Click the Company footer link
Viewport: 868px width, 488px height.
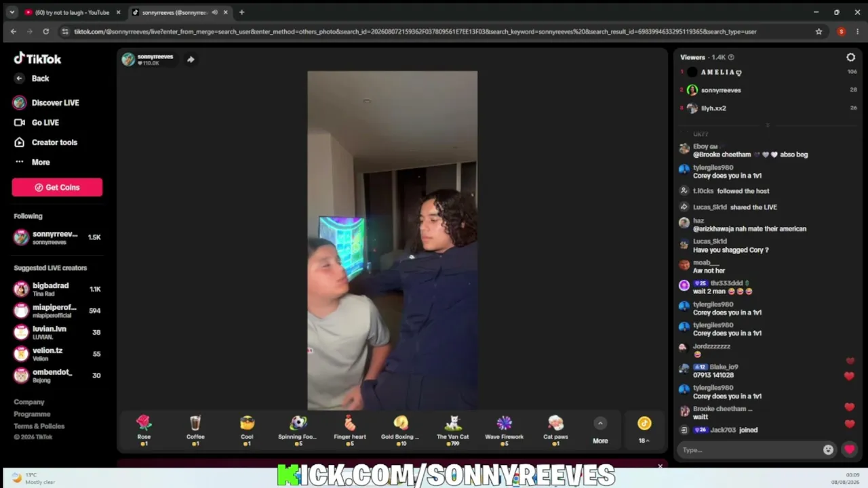click(x=29, y=402)
